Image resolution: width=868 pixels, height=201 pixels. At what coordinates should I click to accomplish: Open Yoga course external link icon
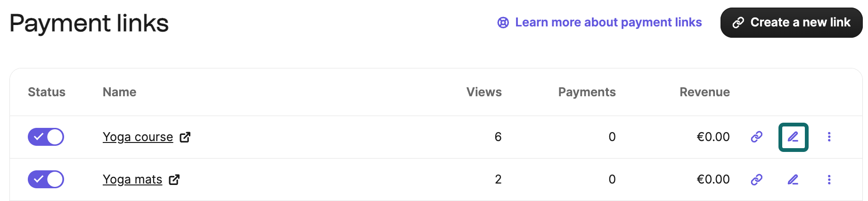tap(185, 137)
